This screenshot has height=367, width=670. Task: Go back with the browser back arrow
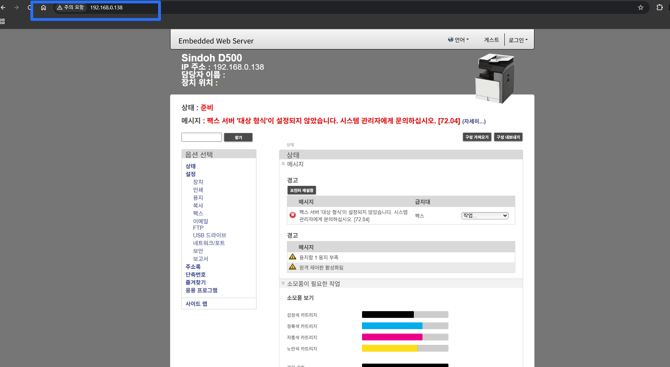3,8
